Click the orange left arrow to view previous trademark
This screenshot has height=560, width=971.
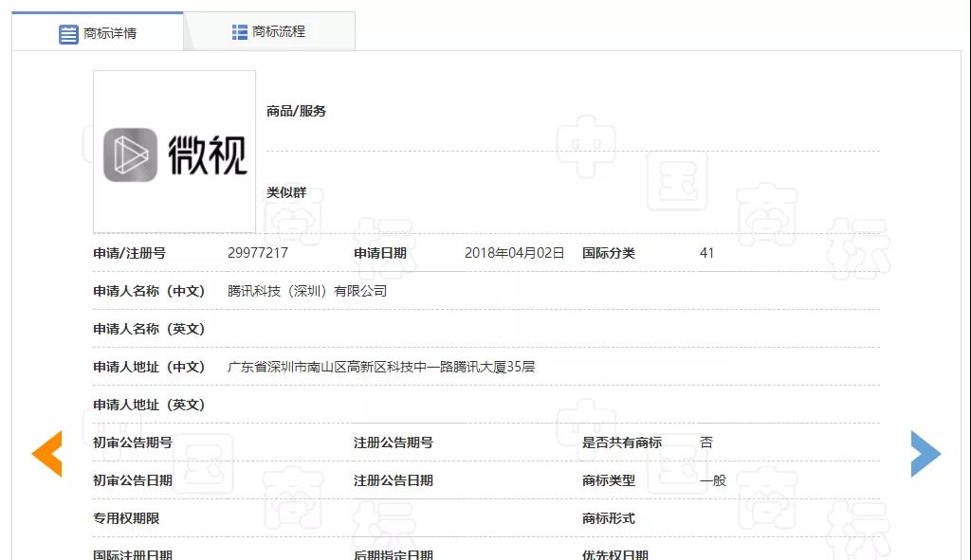pyautogui.click(x=46, y=455)
